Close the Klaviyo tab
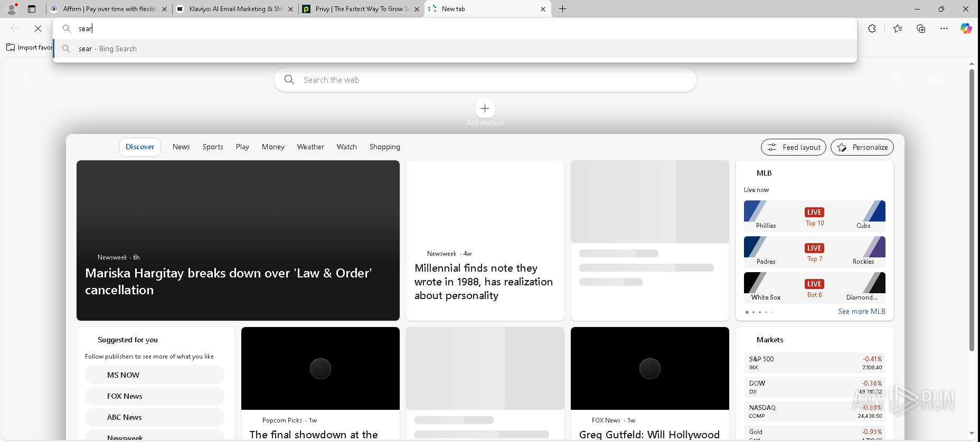The width and height of the screenshot is (980, 442). [290, 9]
